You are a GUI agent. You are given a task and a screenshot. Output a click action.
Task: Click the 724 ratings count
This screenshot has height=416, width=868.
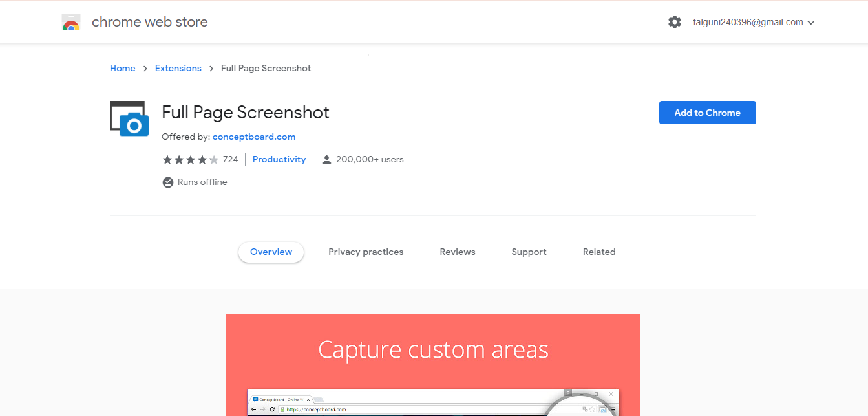click(x=231, y=160)
